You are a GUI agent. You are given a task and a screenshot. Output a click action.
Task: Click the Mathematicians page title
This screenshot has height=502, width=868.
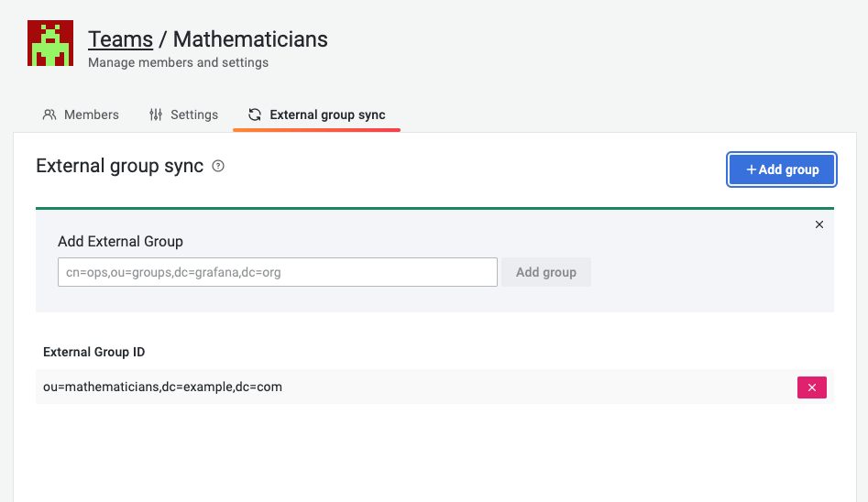coord(250,39)
